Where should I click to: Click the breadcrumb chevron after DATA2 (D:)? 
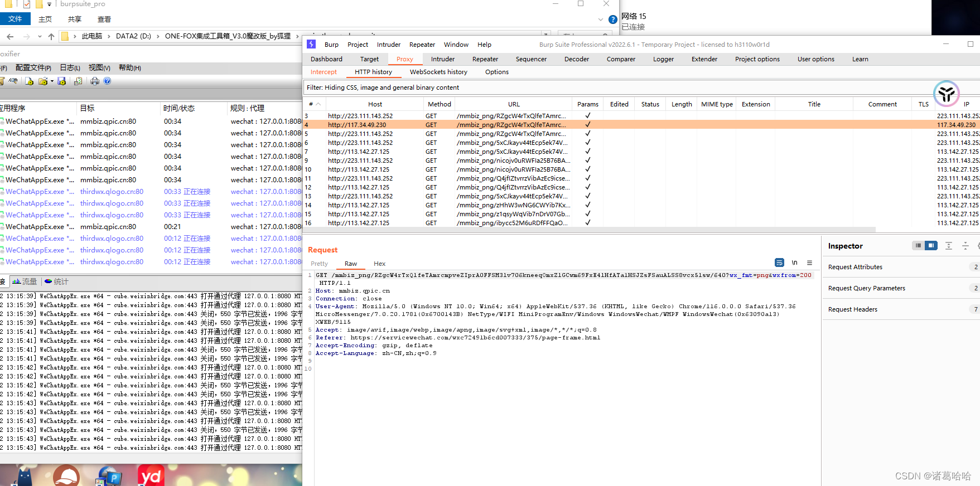click(158, 36)
